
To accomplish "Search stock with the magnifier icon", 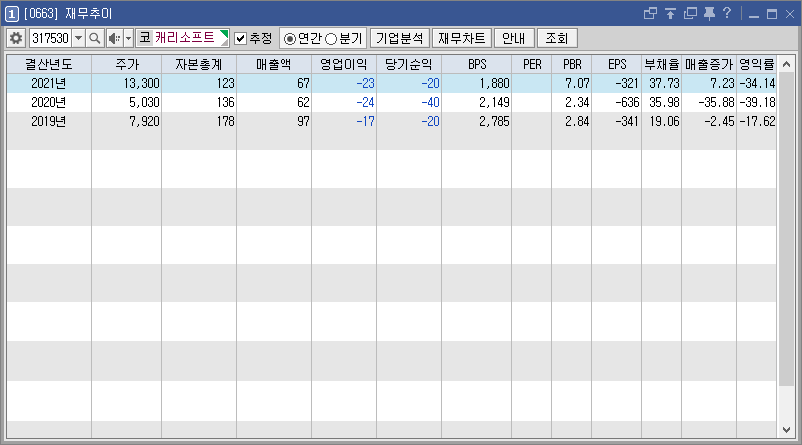I will pyautogui.click(x=95, y=38).
